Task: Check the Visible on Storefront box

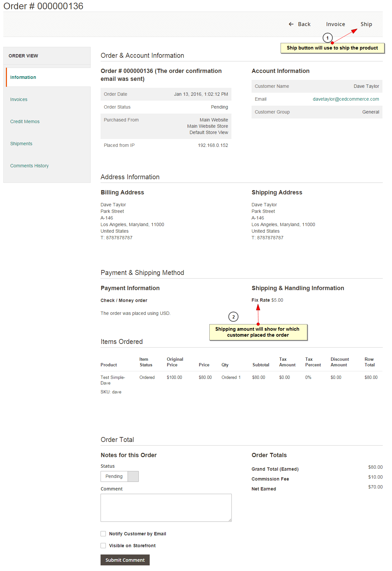Action: click(x=103, y=546)
